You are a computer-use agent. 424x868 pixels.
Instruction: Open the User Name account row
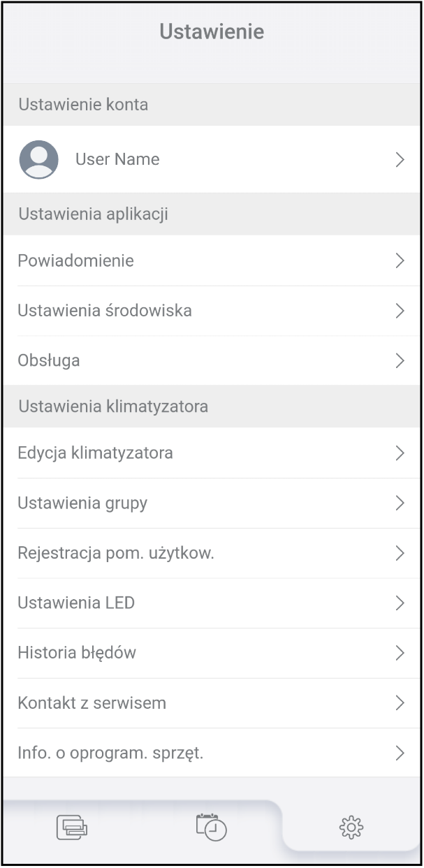[x=117, y=159]
